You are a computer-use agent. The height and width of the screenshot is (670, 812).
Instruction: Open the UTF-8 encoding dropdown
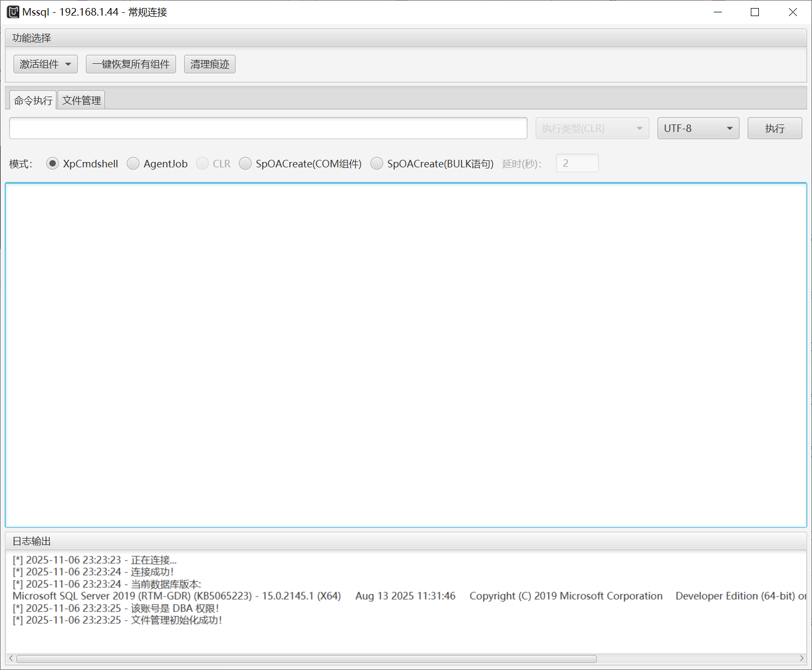698,128
